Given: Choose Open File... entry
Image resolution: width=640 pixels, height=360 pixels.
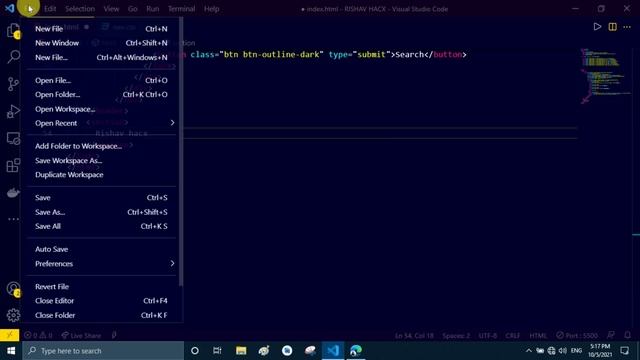Looking at the screenshot, I should [101, 80].
